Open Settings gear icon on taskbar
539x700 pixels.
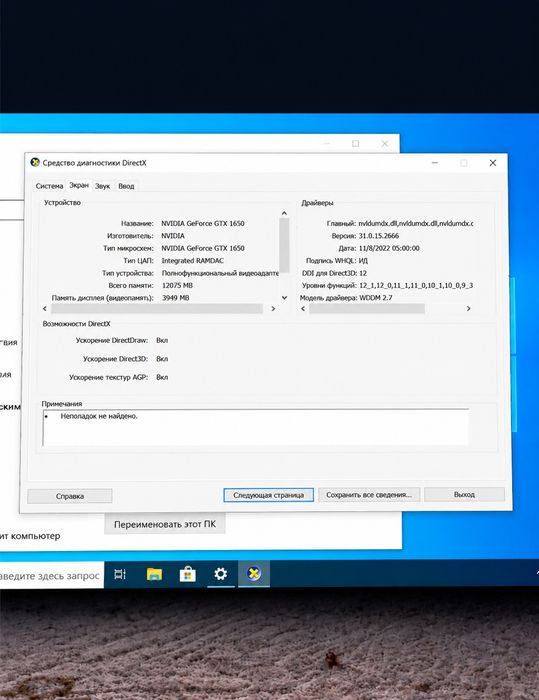pos(221,574)
